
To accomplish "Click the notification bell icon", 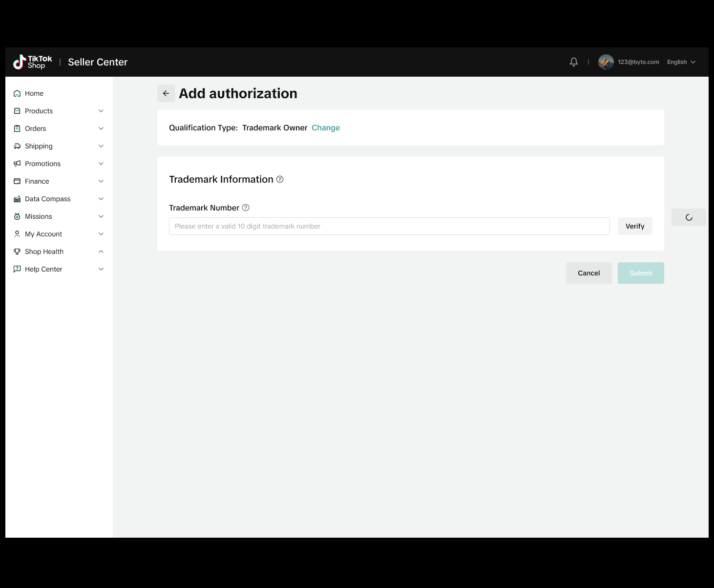I will point(574,62).
